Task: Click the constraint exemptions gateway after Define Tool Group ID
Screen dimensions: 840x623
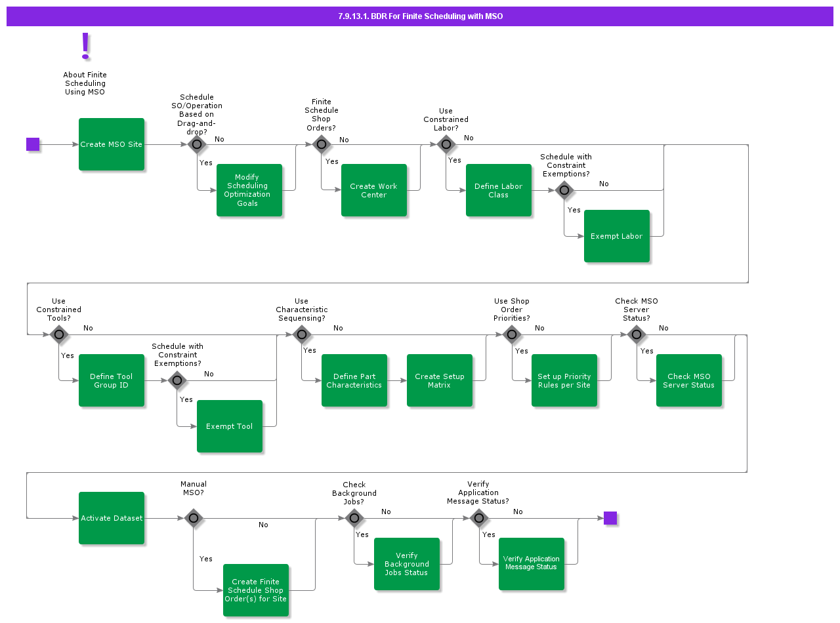Action: (177, 380)
